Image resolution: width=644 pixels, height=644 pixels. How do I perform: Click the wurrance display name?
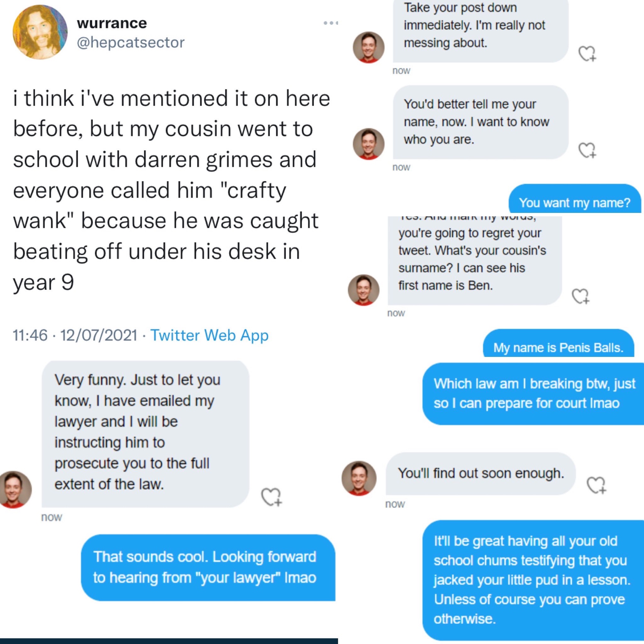tap(112, 23)
